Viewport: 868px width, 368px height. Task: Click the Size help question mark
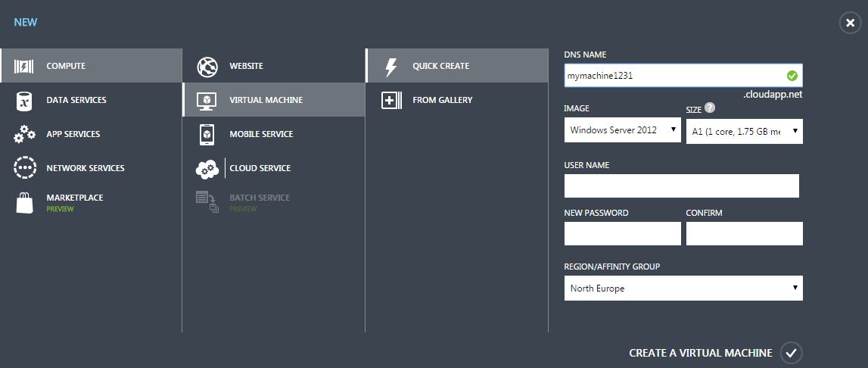click(x=711, y=108)
